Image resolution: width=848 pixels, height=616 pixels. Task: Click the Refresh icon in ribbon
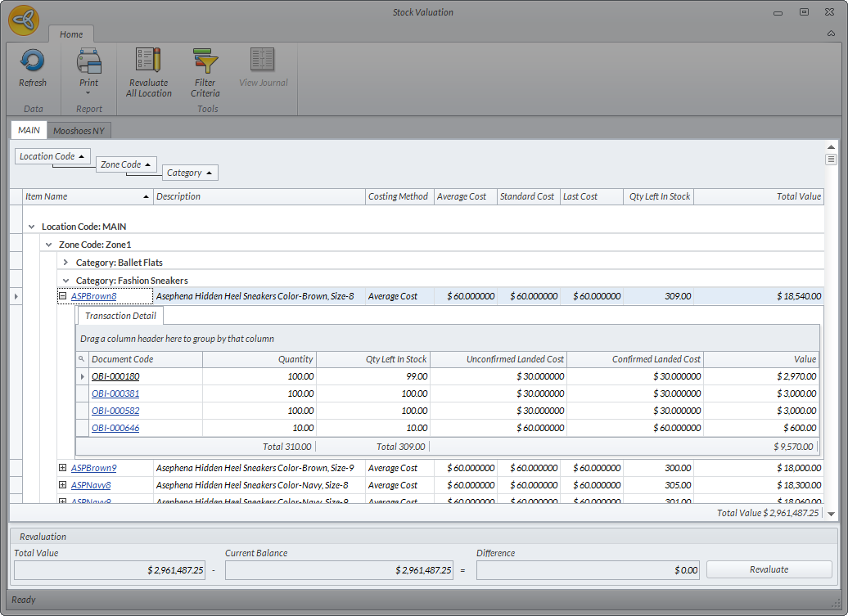tap(33, 61)
